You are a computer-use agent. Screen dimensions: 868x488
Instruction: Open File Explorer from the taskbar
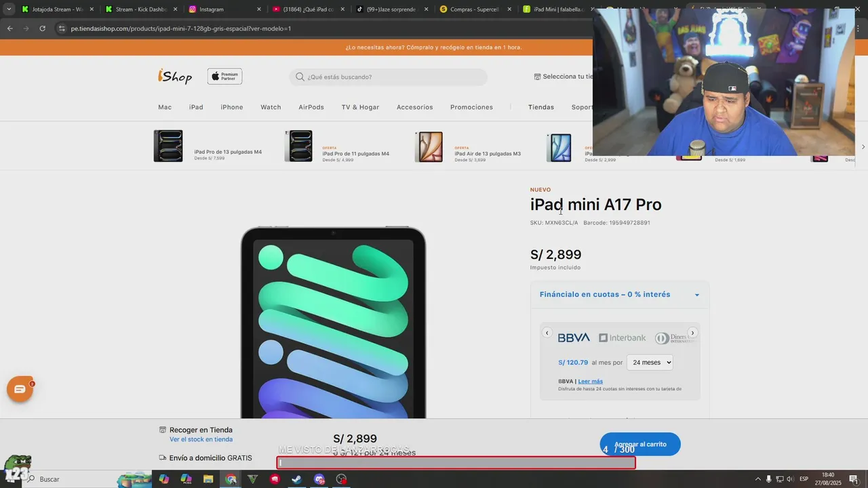208,479
